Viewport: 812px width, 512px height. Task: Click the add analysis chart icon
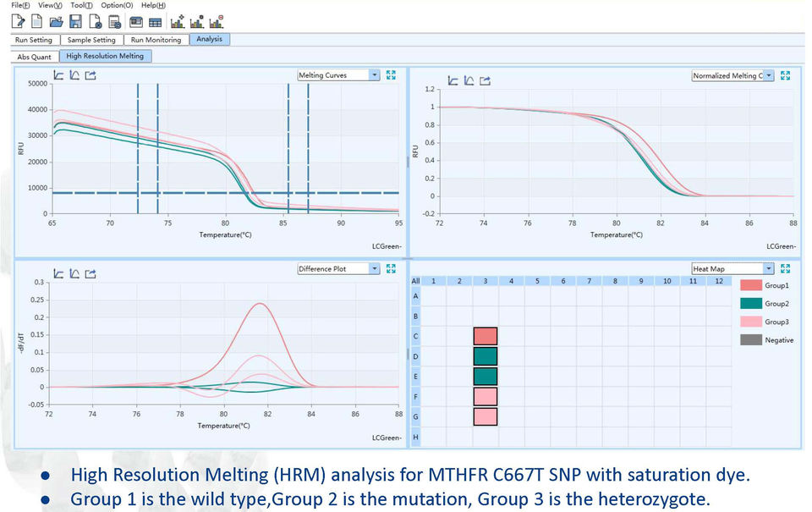tap(178, 20)
